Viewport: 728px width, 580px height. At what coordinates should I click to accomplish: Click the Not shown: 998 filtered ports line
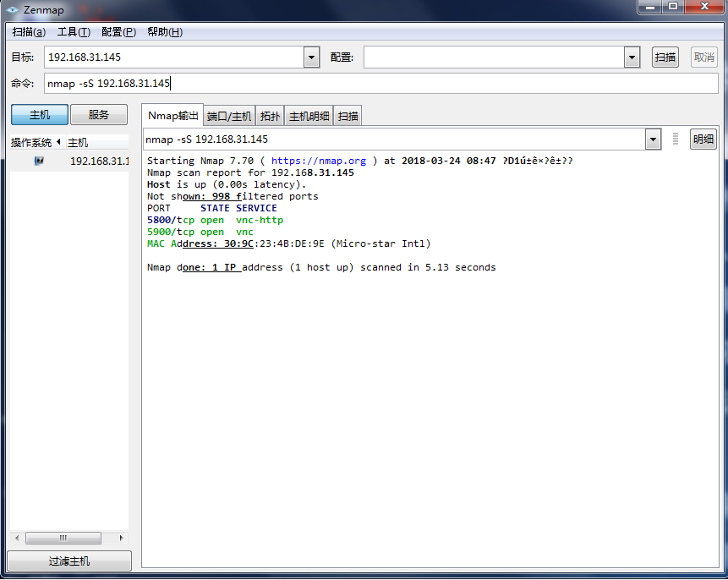click(x=233, y=196)
